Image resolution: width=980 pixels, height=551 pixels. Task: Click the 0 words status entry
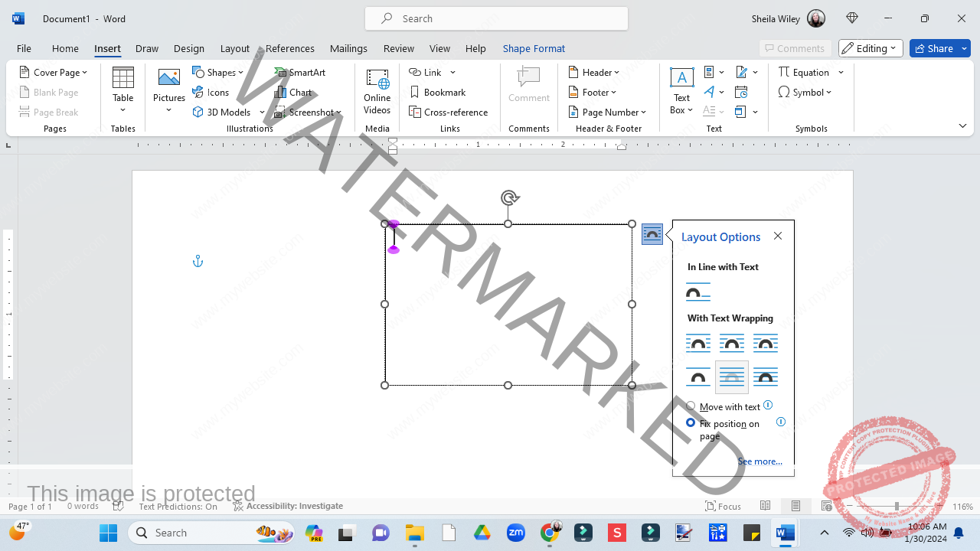click(x=83, y=506)
